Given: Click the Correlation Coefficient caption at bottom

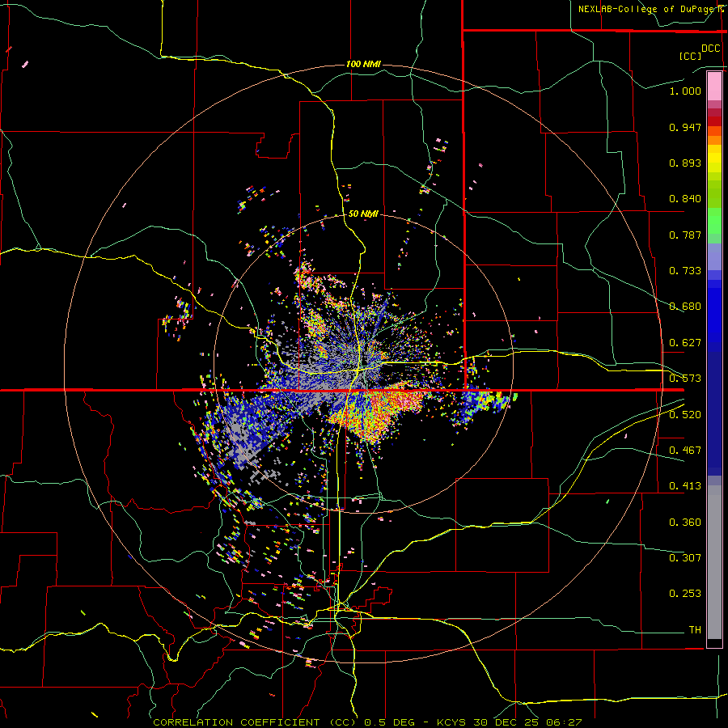Looking at the screenshot, I should [x=367, y=722].
